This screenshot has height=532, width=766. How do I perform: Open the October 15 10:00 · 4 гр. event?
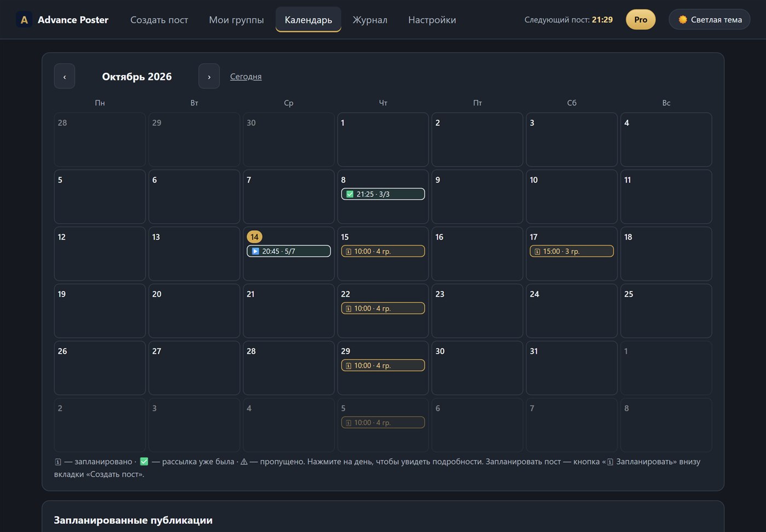[383, 252]
